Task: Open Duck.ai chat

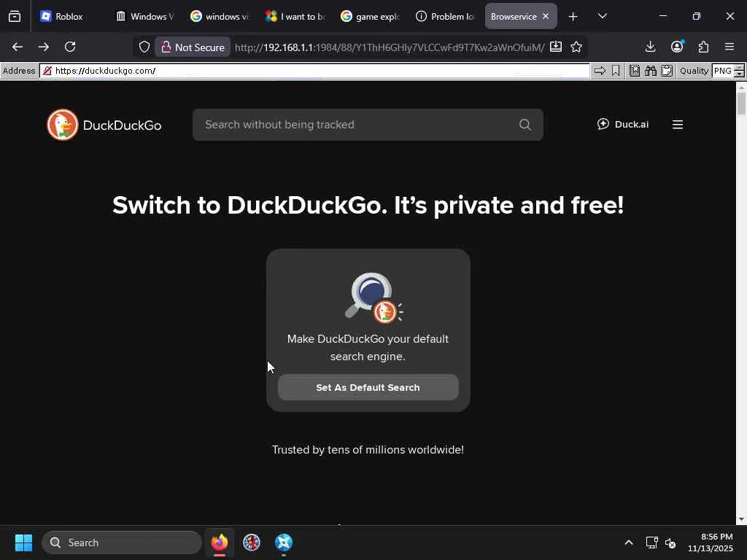Action: tap(623, 124)
